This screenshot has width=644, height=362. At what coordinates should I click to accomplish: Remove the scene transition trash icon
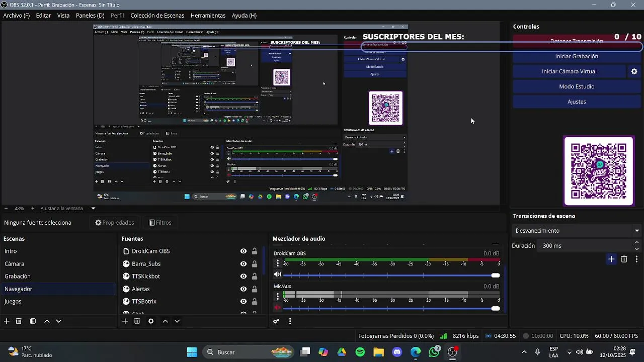(624, 259)
